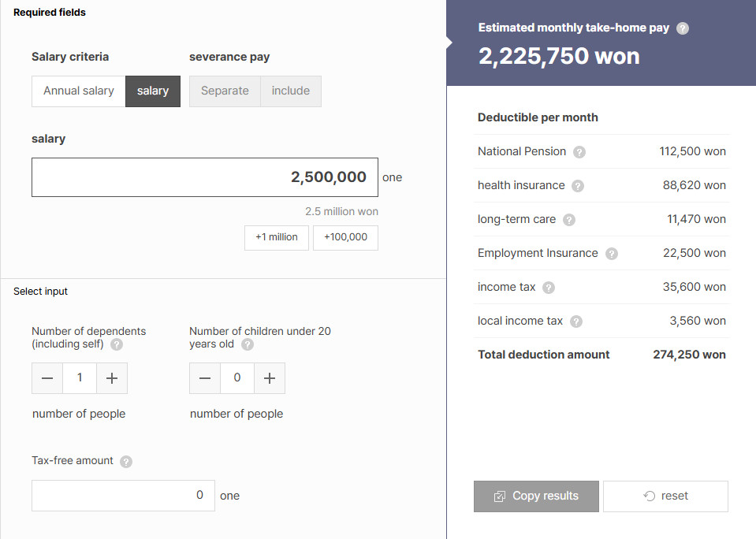Click help icon for children under 20

point(248,344)
